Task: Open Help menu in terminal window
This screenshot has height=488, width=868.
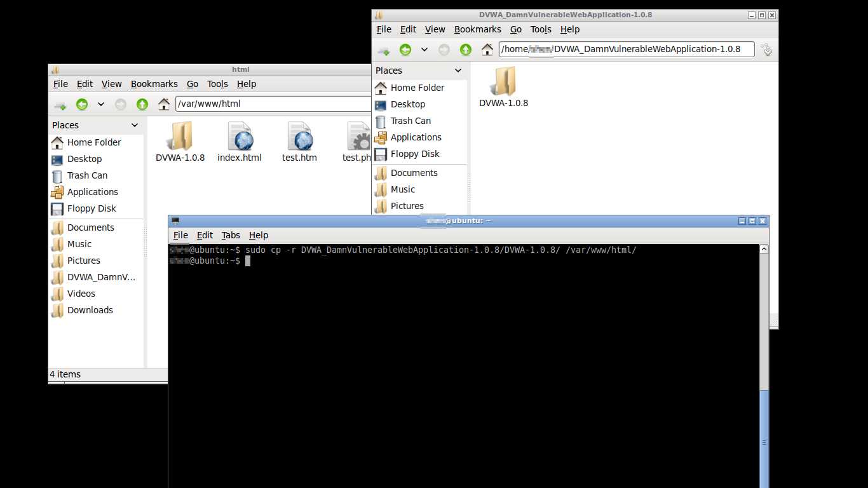Action: (x=259, y=235)
